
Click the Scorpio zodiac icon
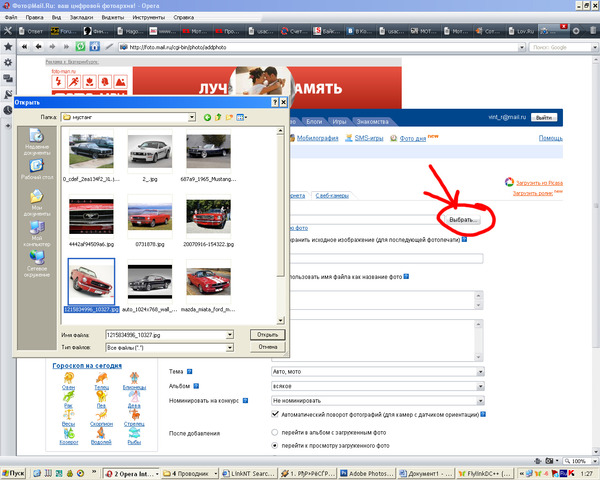101,417
